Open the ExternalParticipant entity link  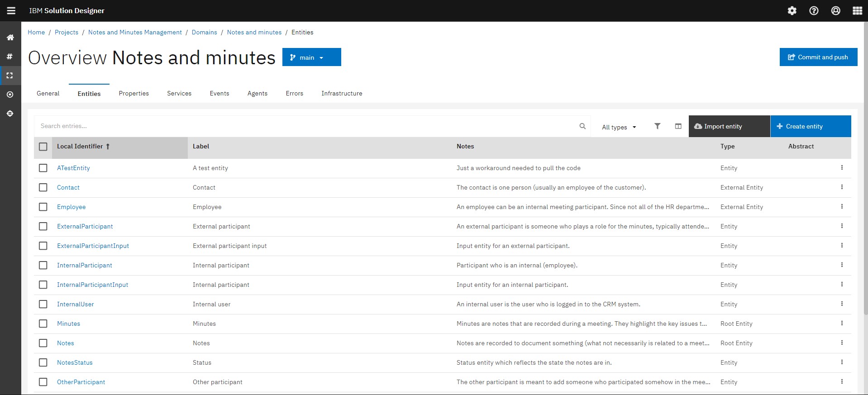[x=85, y=226]
